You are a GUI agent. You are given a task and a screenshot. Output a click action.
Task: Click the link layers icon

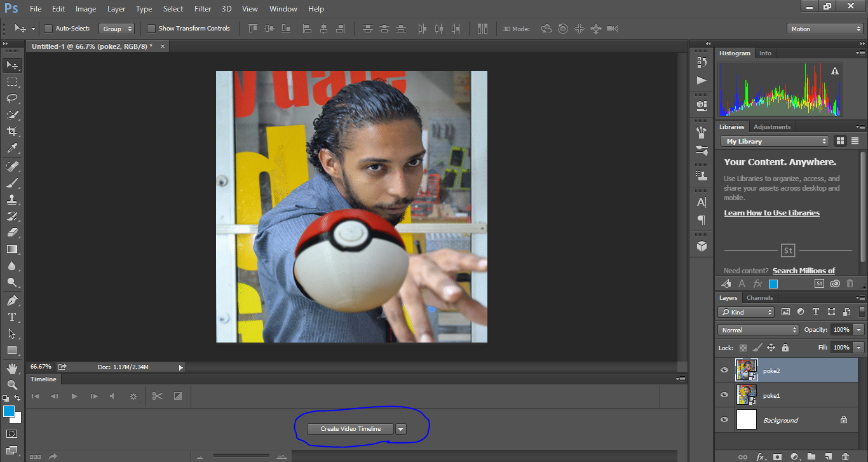click(x=742, y=456)
